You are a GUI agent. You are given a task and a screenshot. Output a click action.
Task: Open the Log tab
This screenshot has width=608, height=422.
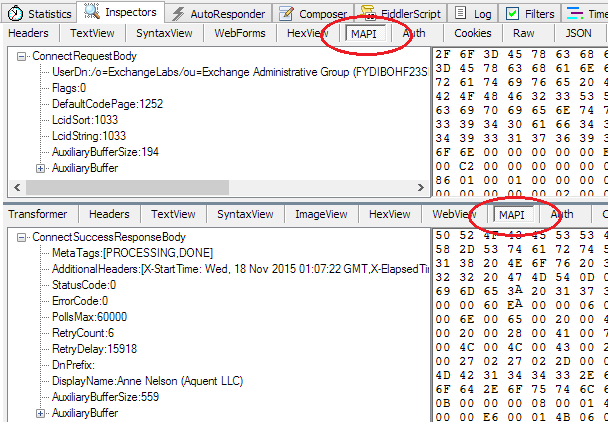point(473,14)
